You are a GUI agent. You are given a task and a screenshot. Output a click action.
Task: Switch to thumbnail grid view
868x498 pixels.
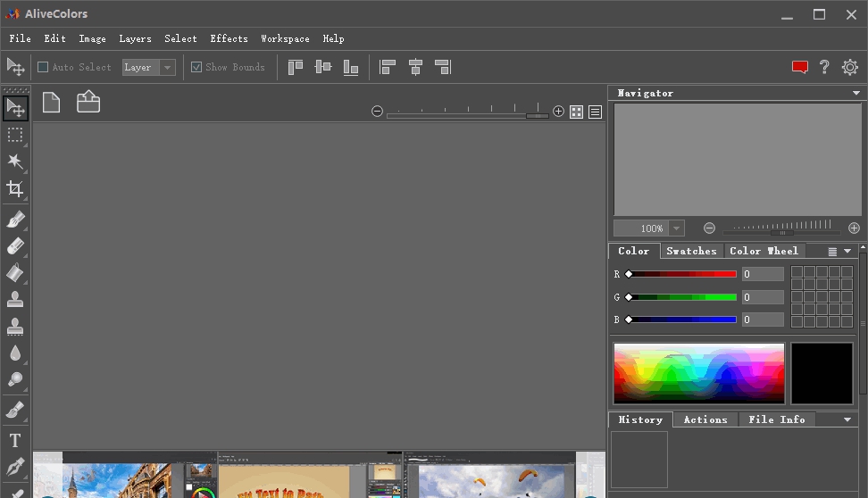tap(576, 112)
